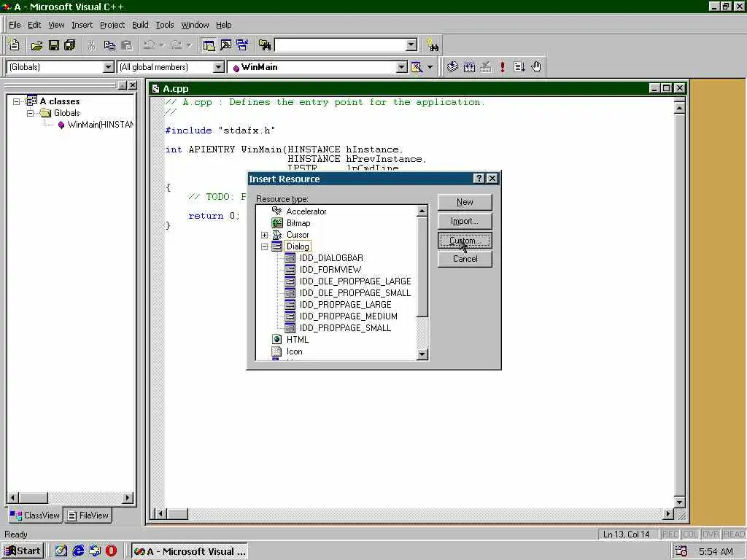Click the Stop Build toolbar icon
This screenshot has width=747, height=560.
click(486, 67)
